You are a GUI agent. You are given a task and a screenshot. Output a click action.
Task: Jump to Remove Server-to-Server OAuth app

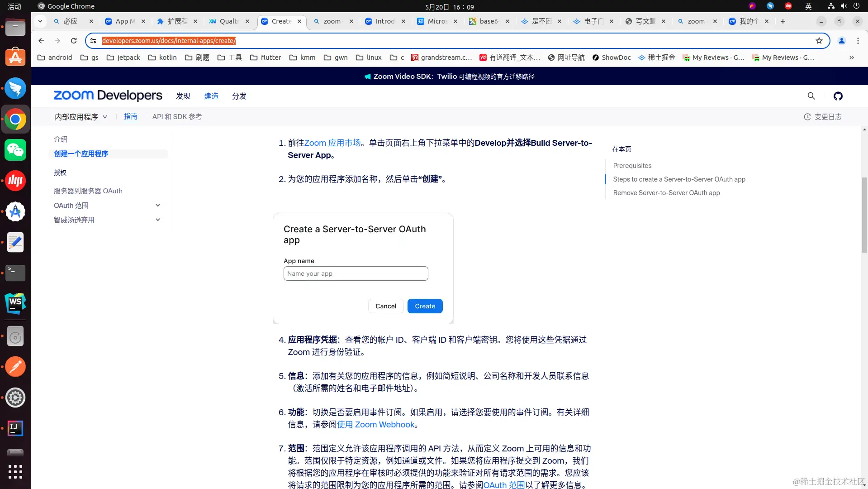coord(667,193)
